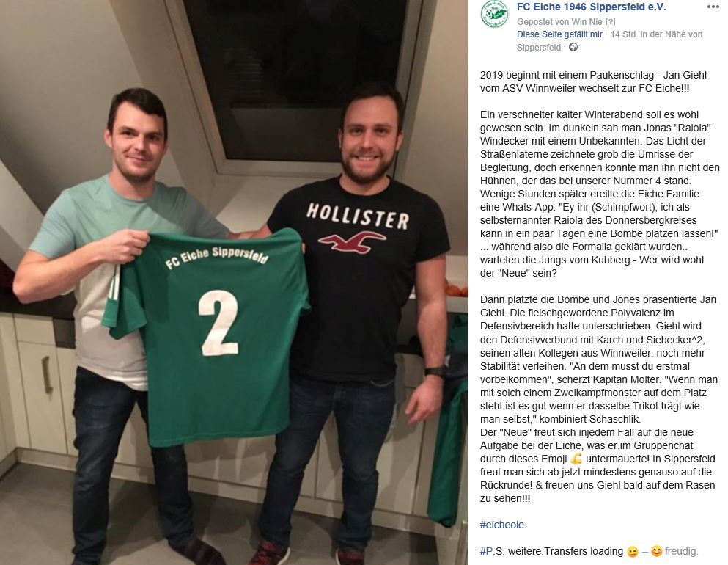Click the public globe privacy icon
Image resolution: width=728 pixels, height=565 pixels.
click(x=573, y=47)
